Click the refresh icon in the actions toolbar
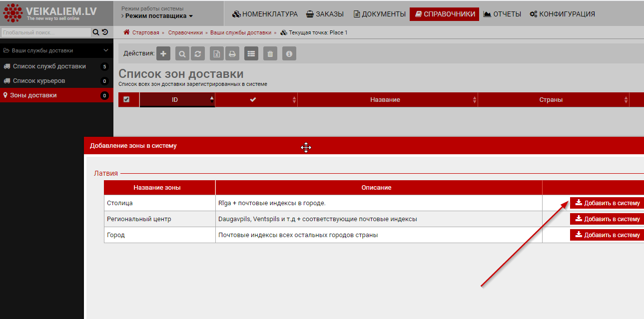 (x=198, y=54)
